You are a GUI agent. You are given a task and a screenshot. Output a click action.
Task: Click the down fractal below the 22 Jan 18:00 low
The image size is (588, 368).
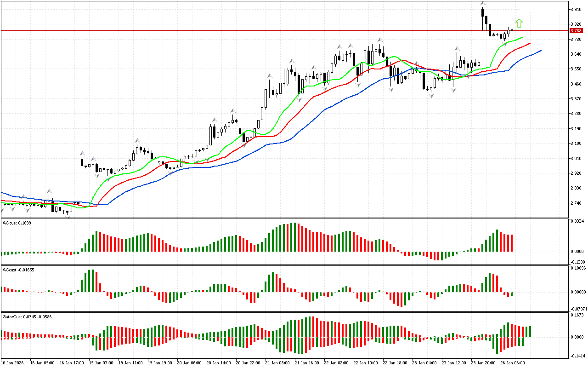click(391, 90)
